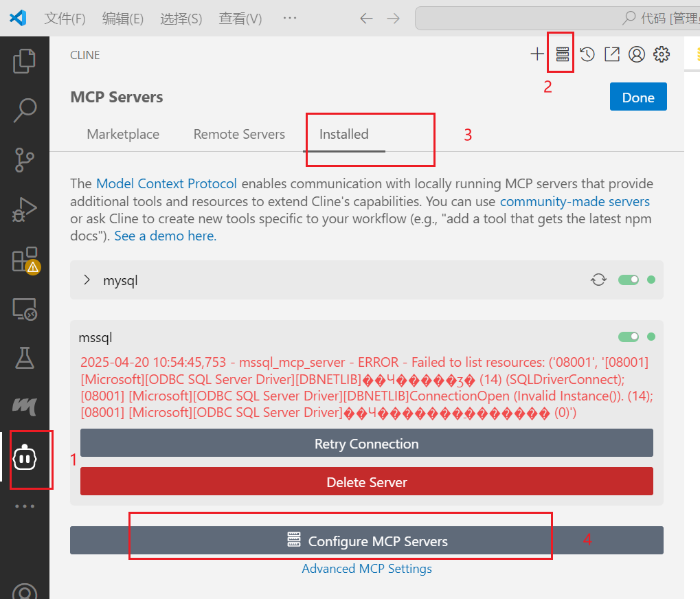Screen dimensions: 700x599
Task: Click the MCP Servers heading
Action: coord(117,97)
